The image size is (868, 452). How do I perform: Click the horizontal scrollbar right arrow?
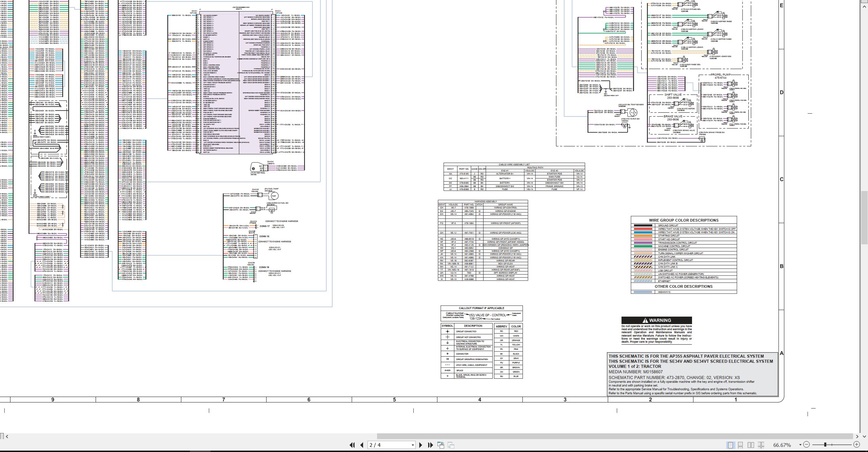(857, 436)
